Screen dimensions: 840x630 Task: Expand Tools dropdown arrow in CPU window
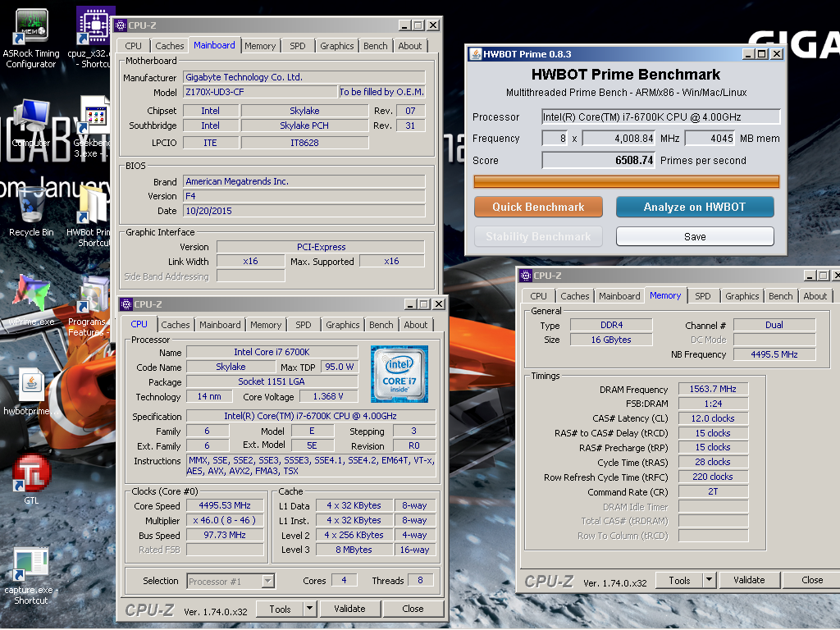(x=309, y=609)
